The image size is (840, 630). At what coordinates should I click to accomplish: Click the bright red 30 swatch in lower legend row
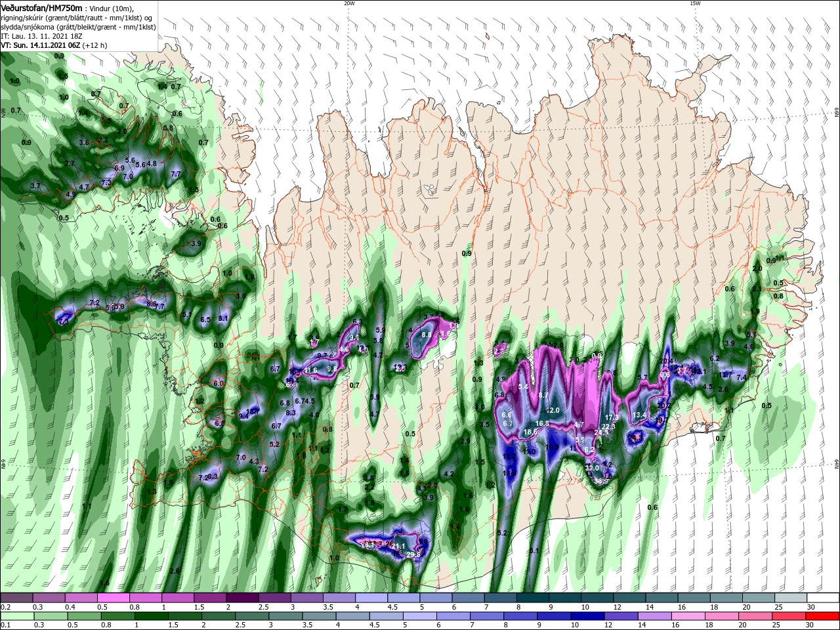click(x=823, y=615)
